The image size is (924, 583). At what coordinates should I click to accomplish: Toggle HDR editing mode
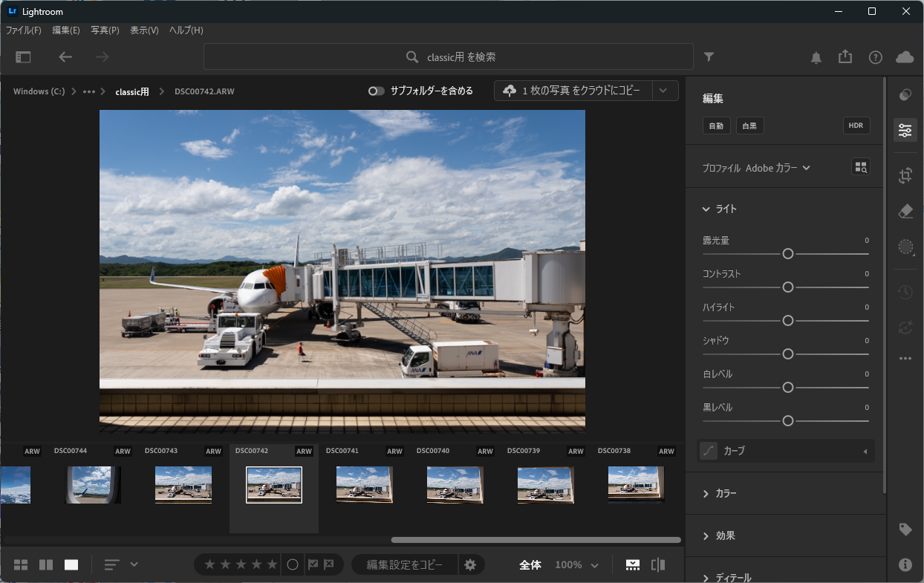click(856, 126)
